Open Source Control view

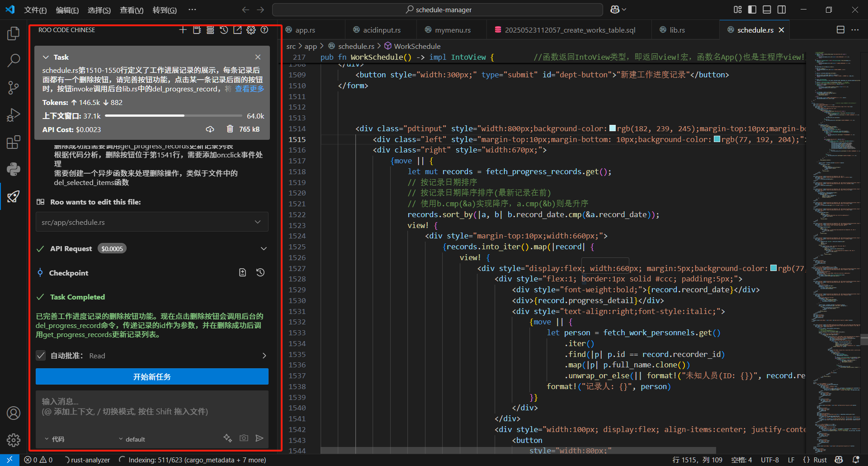coord(14,88)
